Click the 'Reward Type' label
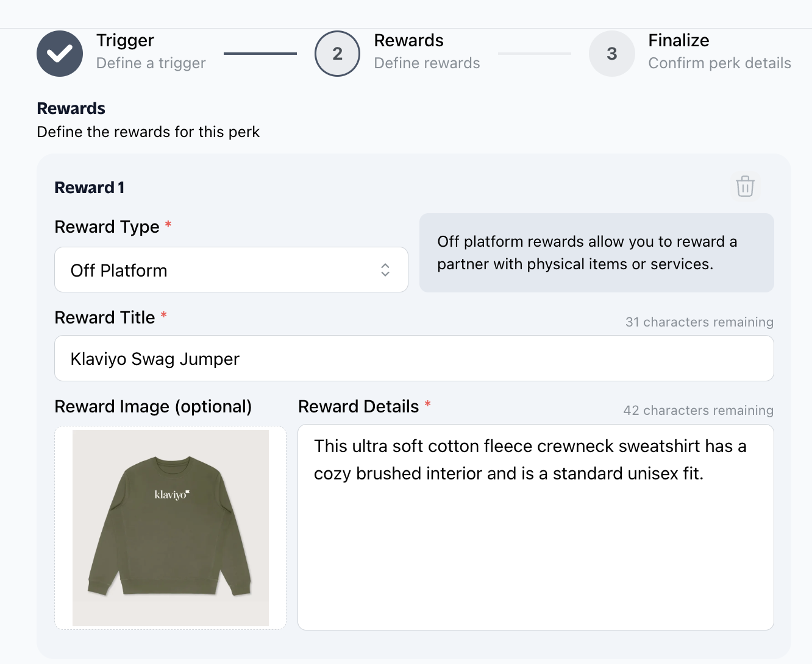 [107, 227]
